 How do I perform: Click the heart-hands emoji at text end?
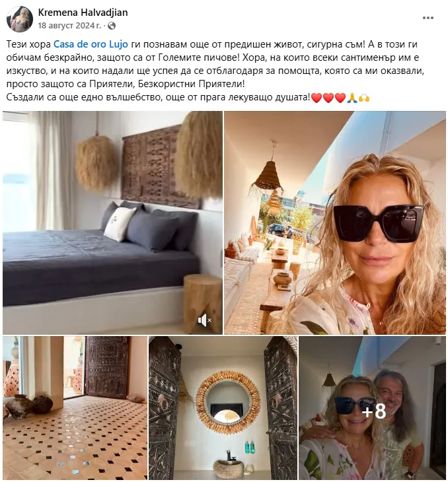364,98
